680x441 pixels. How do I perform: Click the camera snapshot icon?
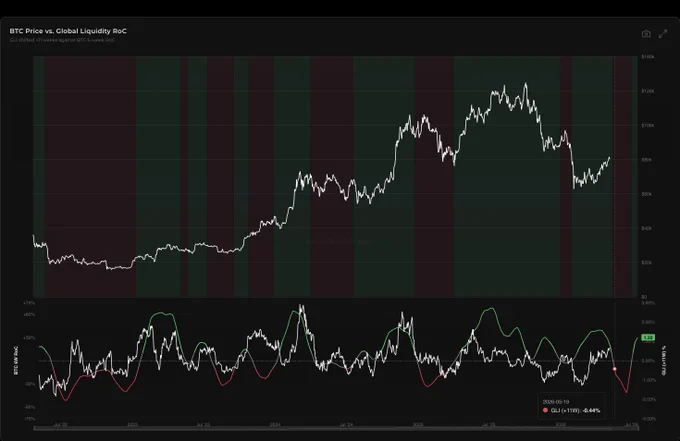(646, 34)
